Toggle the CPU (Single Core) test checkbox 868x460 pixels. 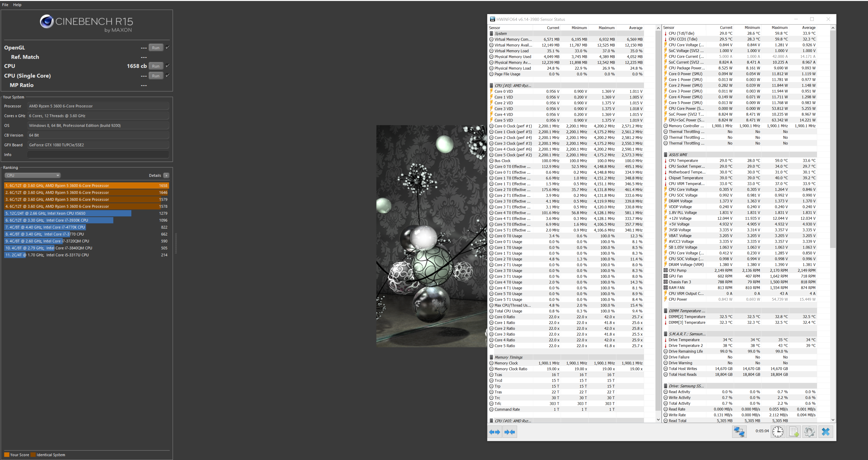click(x=168, y=76)
